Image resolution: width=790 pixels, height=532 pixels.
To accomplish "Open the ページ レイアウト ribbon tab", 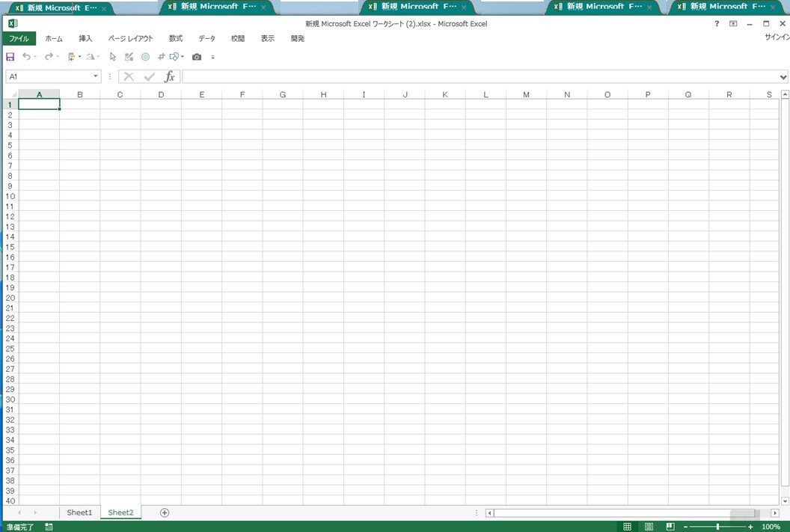I will (x=130, y=38).
